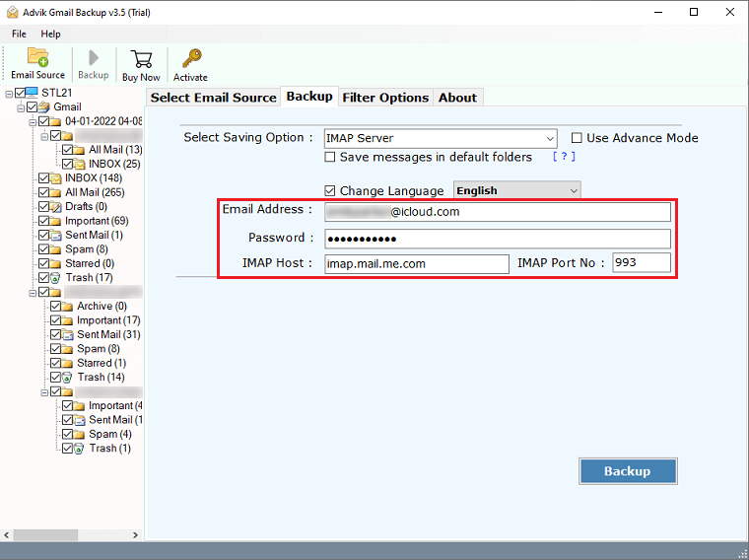Click the Email Source toolbar icon
The width and height of the screenshot is (749, 560).
(37, 57)
